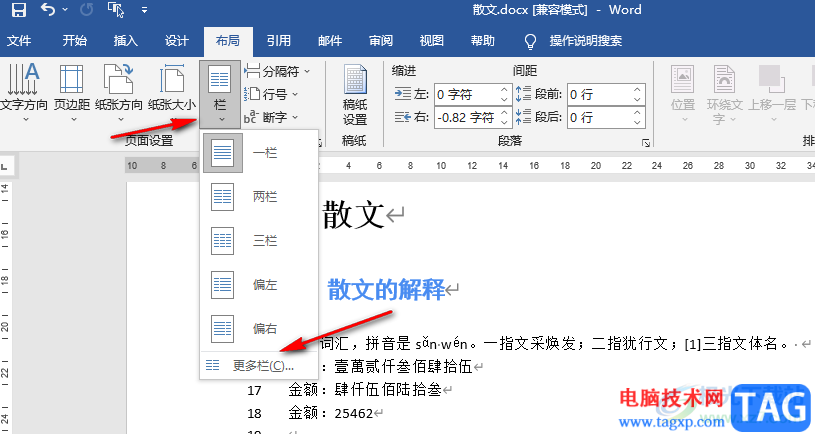Screen dimensions: 815x434
Task: Click the touch/mouse mode icon
Action: pyautogui.click(x=115, y=9)
